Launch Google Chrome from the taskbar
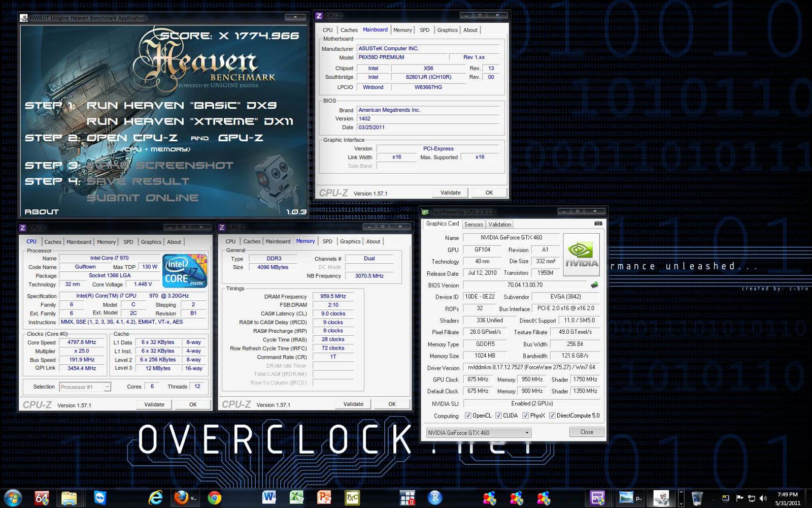Image resolution: width=812 pixels, height=508 pixels. 215,498
